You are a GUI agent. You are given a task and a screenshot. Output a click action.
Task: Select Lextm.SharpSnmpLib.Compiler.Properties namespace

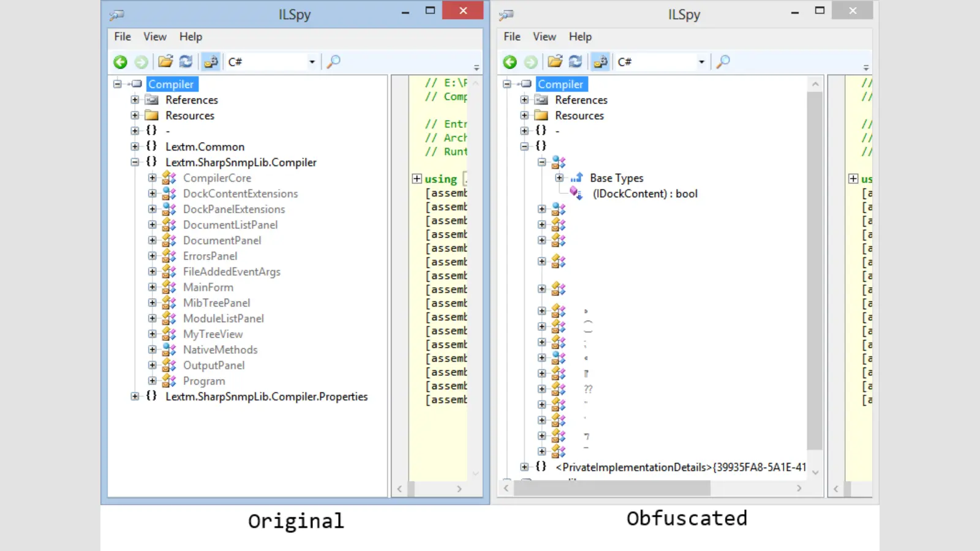pyautogui.click(x=266, y=397)
